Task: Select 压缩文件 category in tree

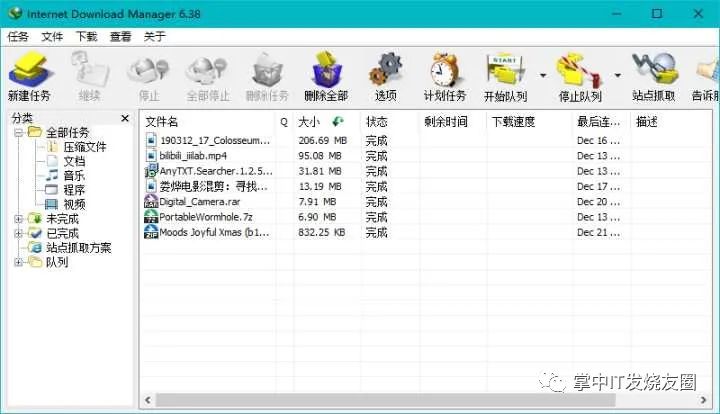Action: [84, 147]
